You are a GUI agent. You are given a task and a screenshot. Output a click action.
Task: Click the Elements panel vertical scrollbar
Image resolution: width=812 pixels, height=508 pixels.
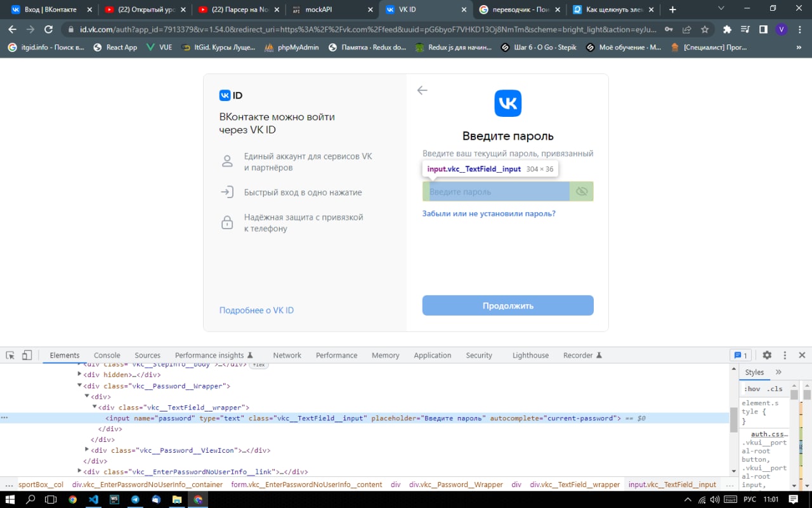point(733,420)
